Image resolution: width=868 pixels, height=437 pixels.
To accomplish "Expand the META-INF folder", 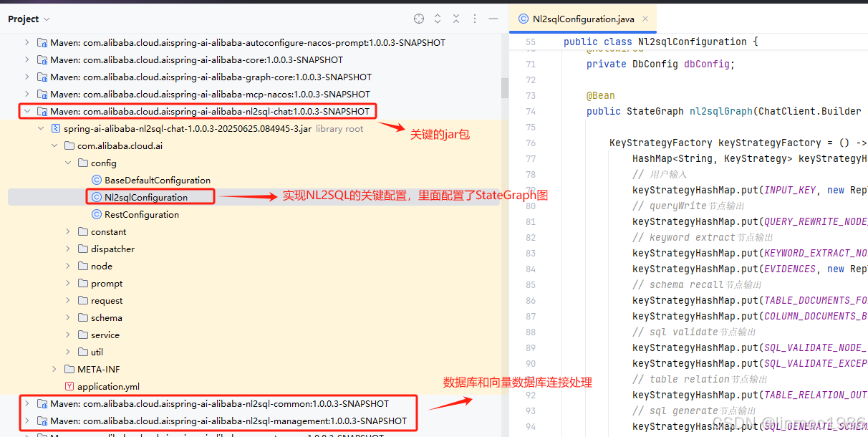I will [x=54, y=369].
